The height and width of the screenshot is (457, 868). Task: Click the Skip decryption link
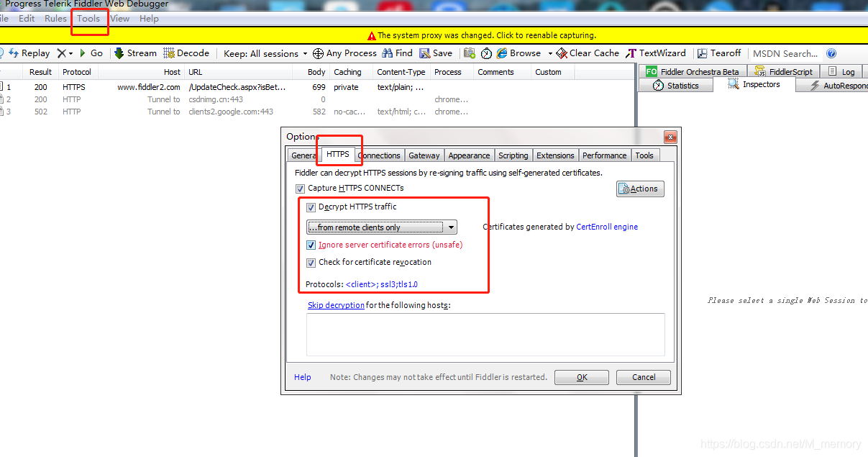[336, 305]
